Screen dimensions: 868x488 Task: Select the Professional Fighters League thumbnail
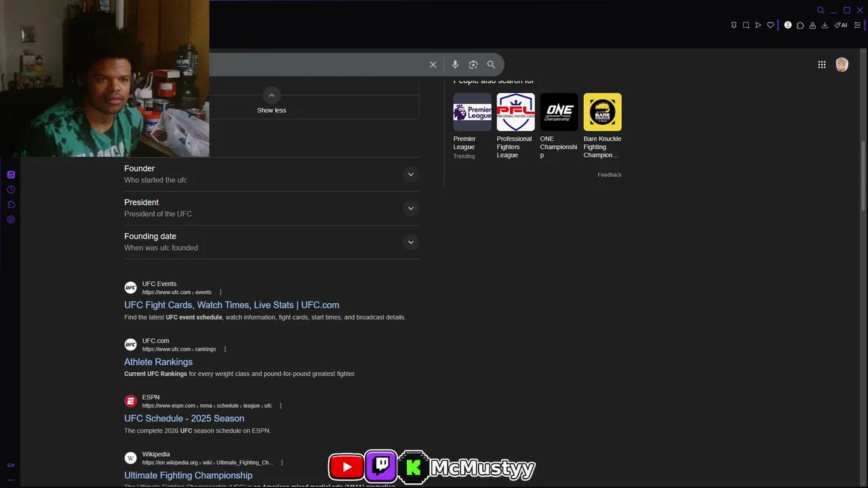point(515,112)
